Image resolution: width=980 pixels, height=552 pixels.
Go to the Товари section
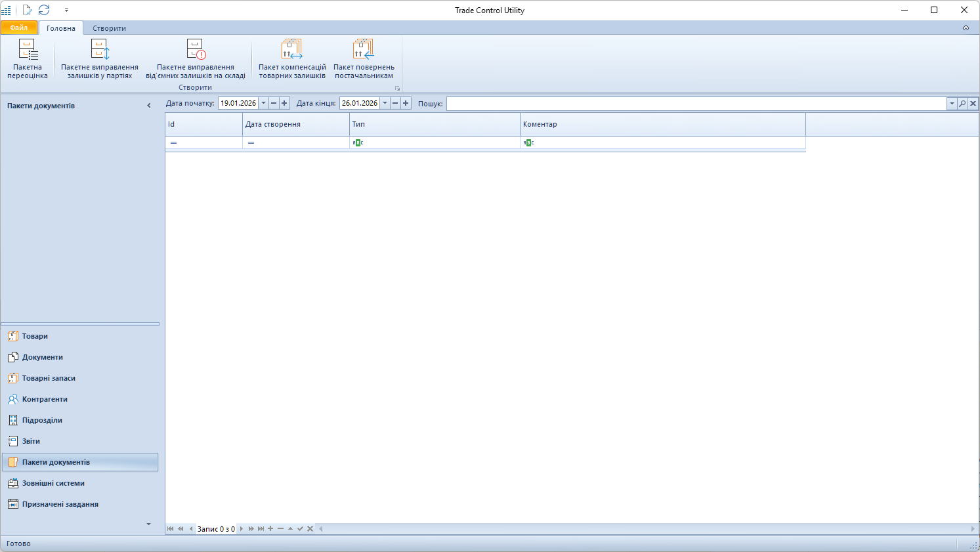35,336
